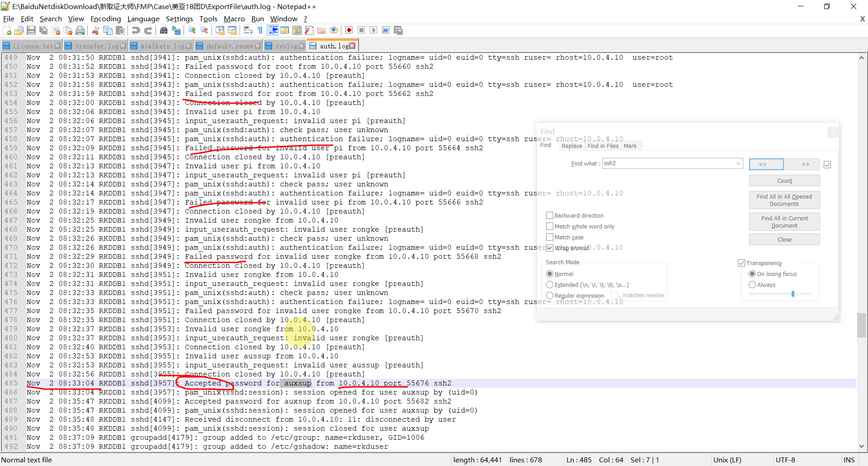868x466 pixels.
Task: Click the Cut scissors icon
Action: (x=95, y=30)
